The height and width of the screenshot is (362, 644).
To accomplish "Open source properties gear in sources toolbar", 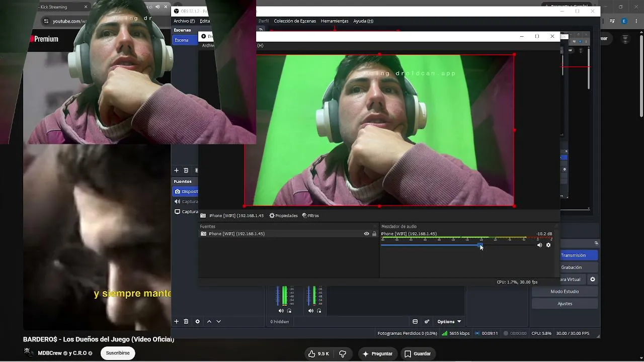I will pyautogui.click(x=197, y=321).
